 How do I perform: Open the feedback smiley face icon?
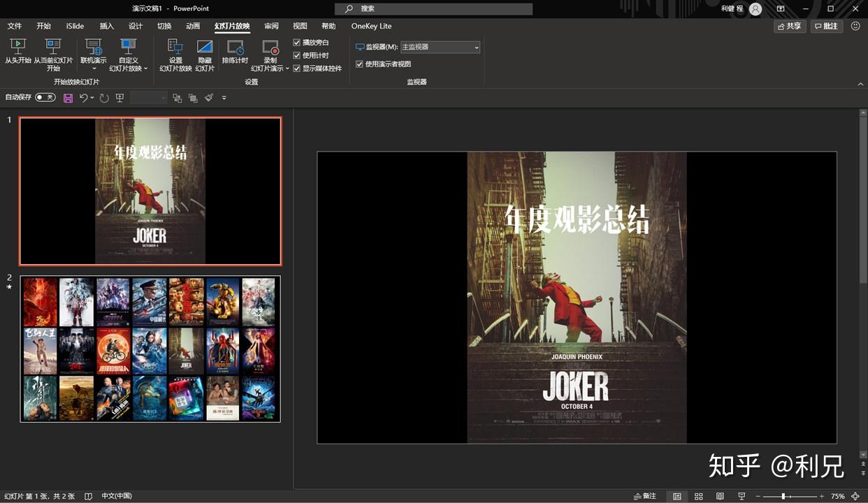855,26
